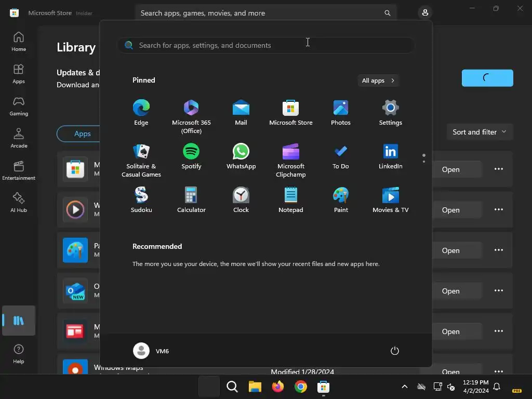Open Gaming section in Store sidebar
This screenshot has height=399, width=532.
point(19,106)
